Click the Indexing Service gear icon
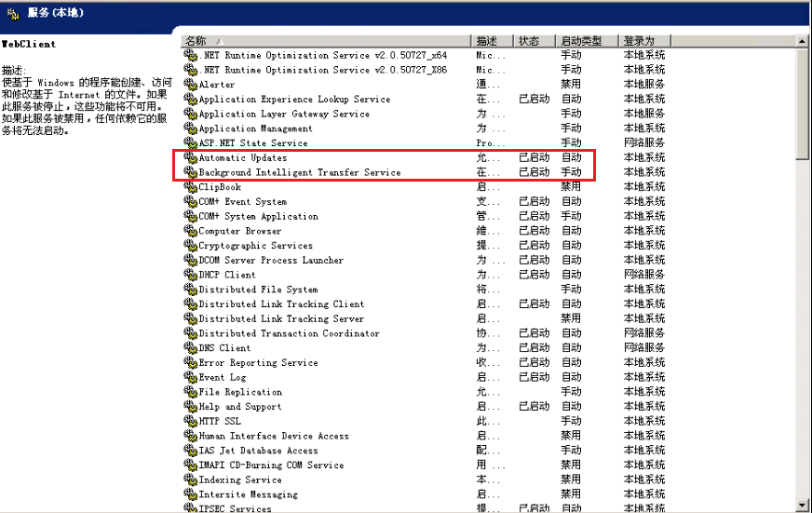Image resolution: width=812 pixels, height=513 pixels. coord(191,479)
